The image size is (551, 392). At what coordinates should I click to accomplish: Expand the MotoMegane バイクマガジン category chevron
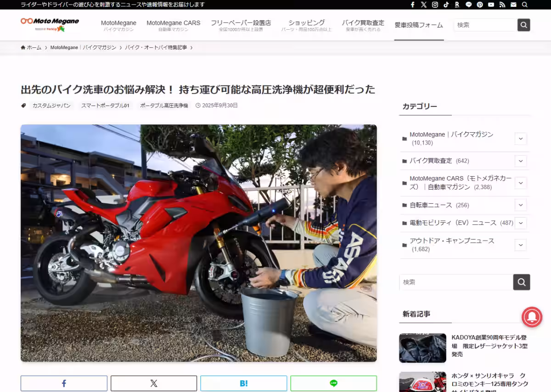coord(521,138)
